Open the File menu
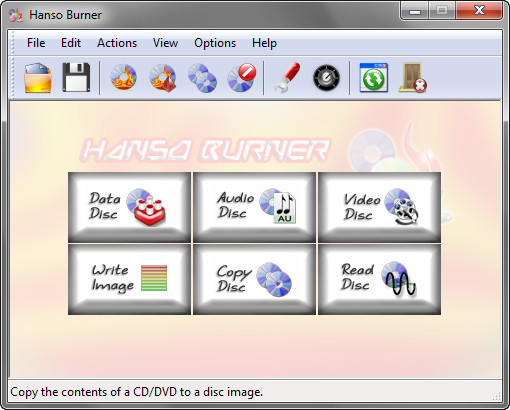510x410 pixels. (36, 43)
